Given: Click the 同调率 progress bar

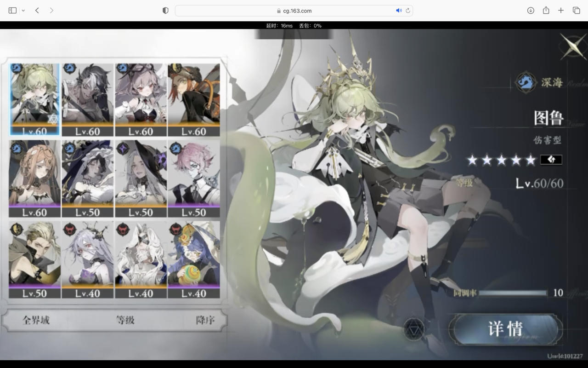Looking at the screenshot, I should click(x=513, y=293).
